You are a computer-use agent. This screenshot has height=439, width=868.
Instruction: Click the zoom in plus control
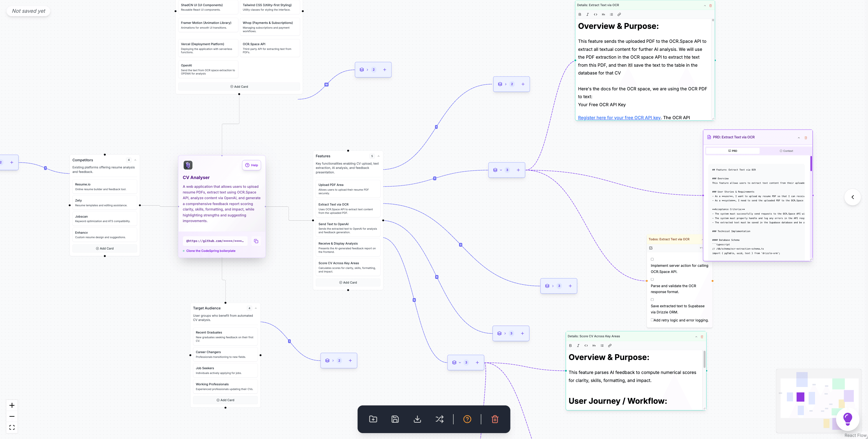pyautogui.click(x=12, y=405)
